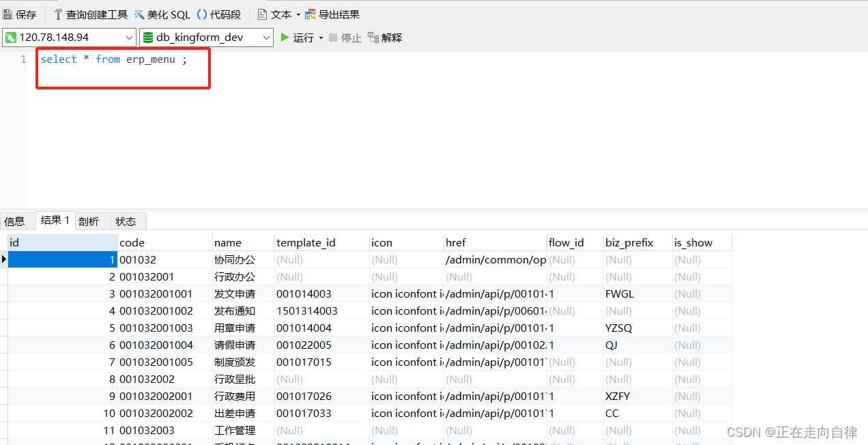
Task: Click Export Results (导出结果) icon
Action: click(x=310, y=14)
